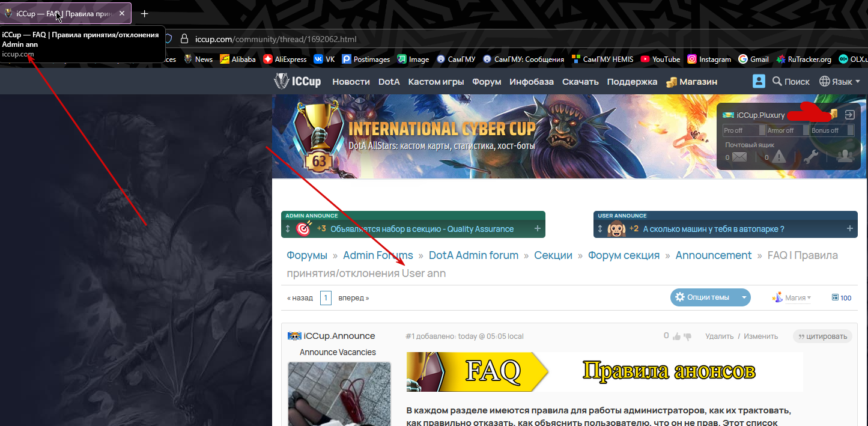The width and height of the screenshot is (868, 426).
Task: Expand Admin Announce with plus sign
Action: click(537, 229)
